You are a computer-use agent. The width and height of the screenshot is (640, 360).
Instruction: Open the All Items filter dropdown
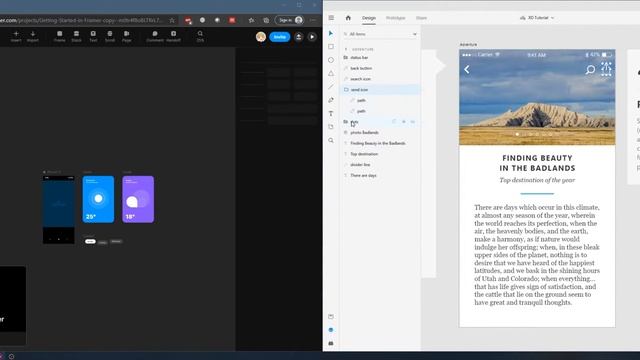pos(380,34)
